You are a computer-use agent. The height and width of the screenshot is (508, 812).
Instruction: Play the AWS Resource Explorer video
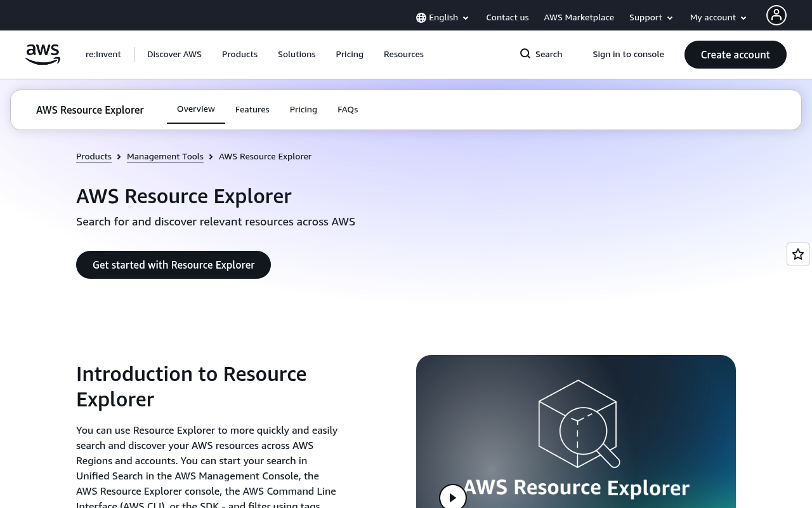453,498
